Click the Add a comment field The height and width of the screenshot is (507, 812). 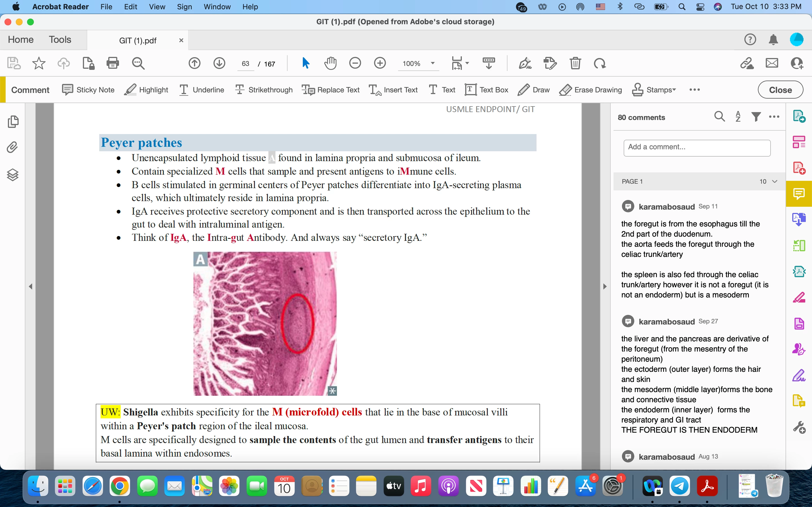697,148
